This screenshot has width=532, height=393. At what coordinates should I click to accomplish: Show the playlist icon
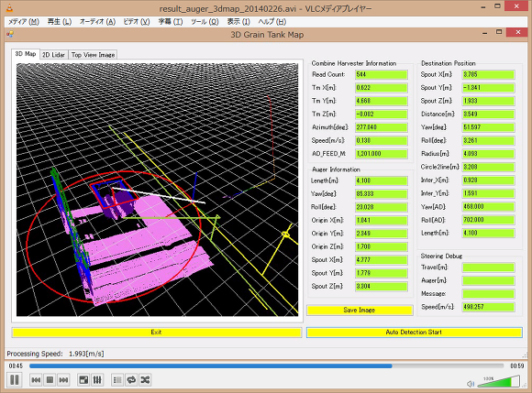click(x=117, y=380)
